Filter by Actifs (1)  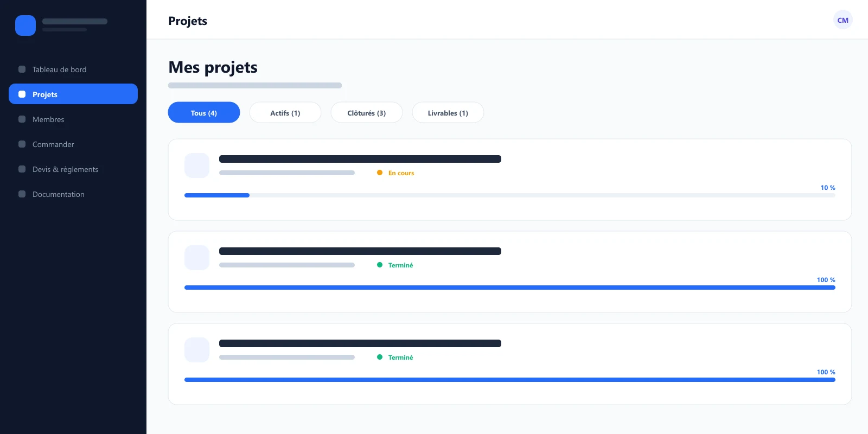point(285,112)
